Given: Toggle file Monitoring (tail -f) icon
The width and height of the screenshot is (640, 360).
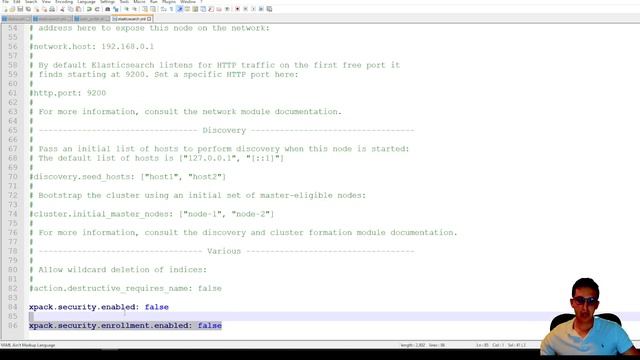Looking at the screenshot, I should 227,9.
